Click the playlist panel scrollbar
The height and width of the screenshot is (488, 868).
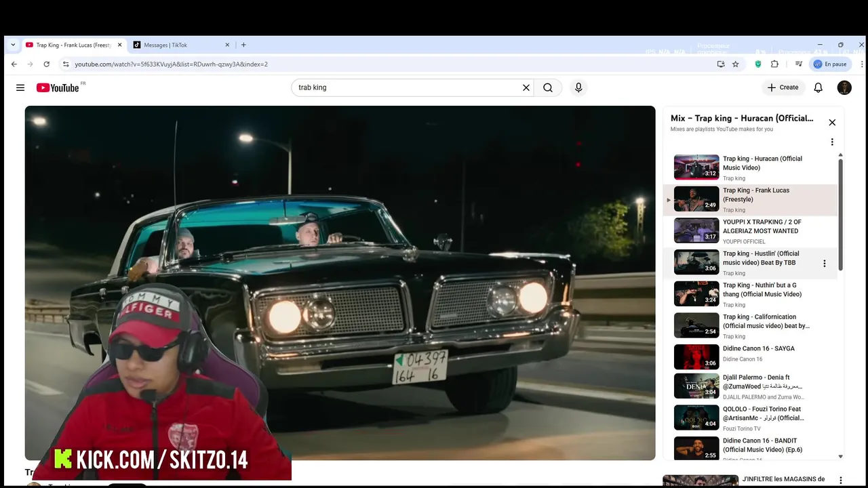841,215
